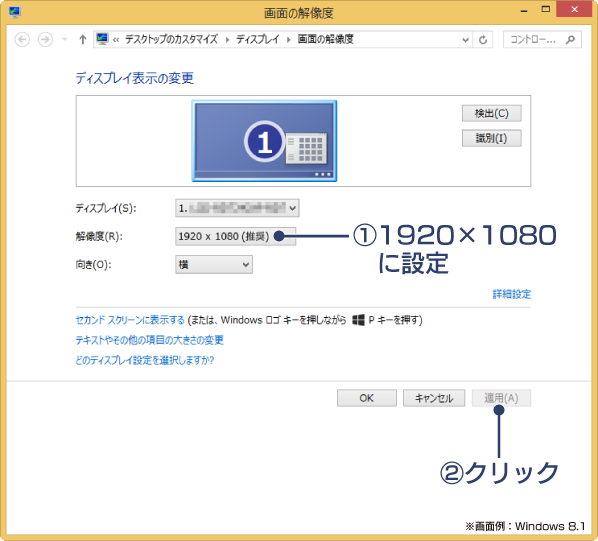Refresh the address bar location
Image resolution: width=598 pixels, height=541 pixels.
coord(483,40)
